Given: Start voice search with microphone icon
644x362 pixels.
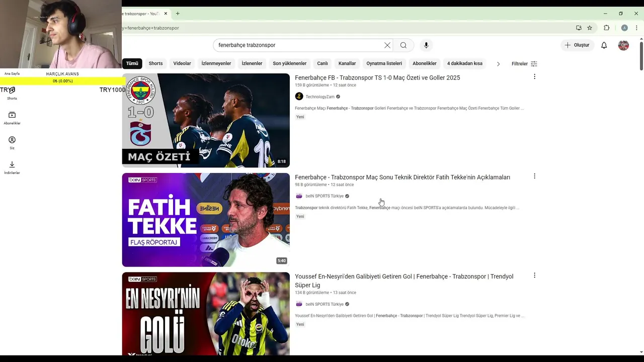Looking at the screenshot, I should [426, 45].
